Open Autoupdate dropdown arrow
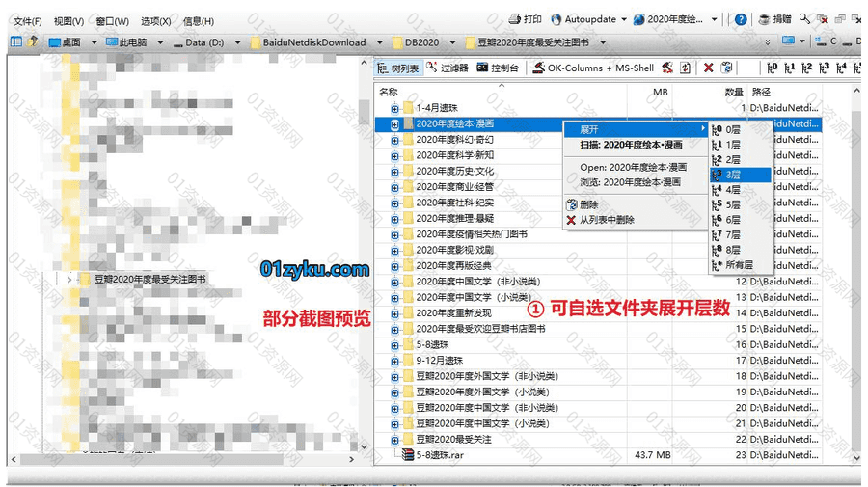Viewport: 868px width, 487px height. 624,19
